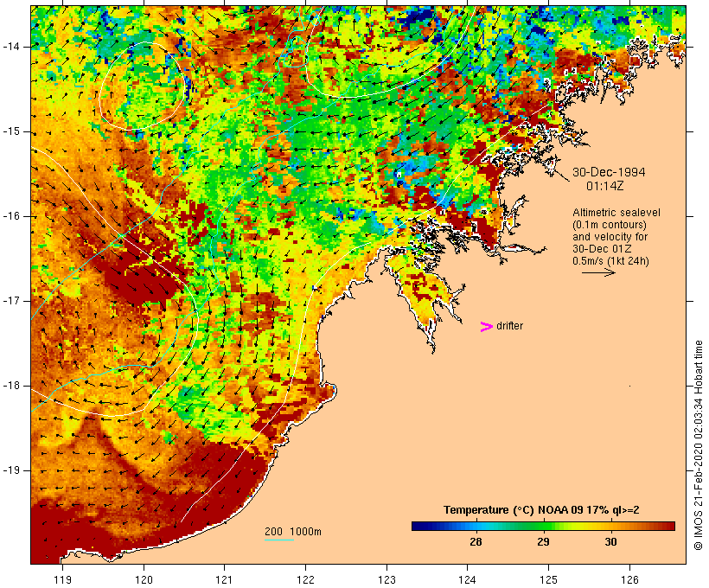Screen dimensions: 709x588
Task: Click latitude axis label '-16'
Action: coord(11,216)
